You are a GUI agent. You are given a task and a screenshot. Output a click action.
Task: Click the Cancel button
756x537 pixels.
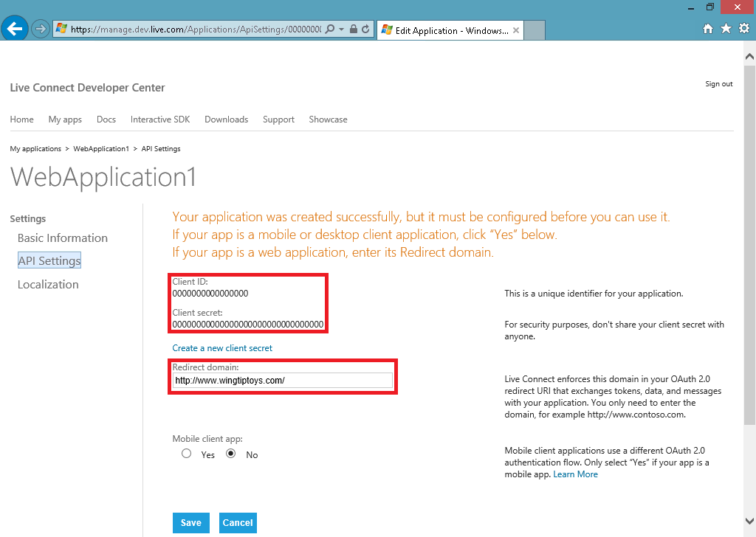[x=238, y=523]
